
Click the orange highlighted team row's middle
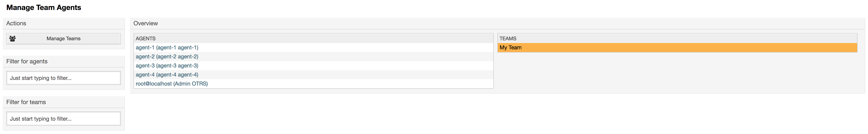677,48
